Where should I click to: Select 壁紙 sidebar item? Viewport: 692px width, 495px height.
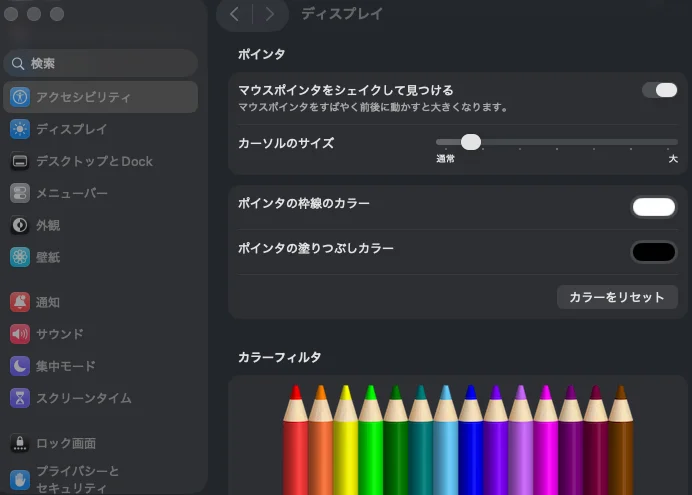(x=48, y=257)
